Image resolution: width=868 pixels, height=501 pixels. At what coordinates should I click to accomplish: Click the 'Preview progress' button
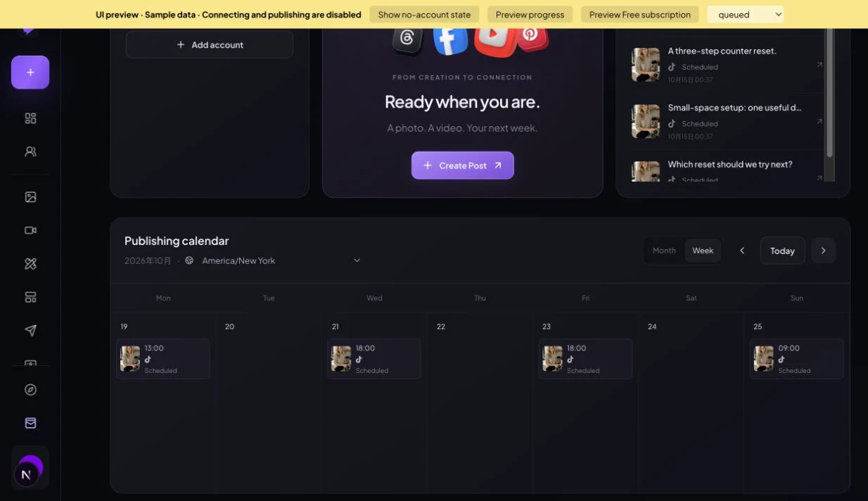[x=530, y=14]
